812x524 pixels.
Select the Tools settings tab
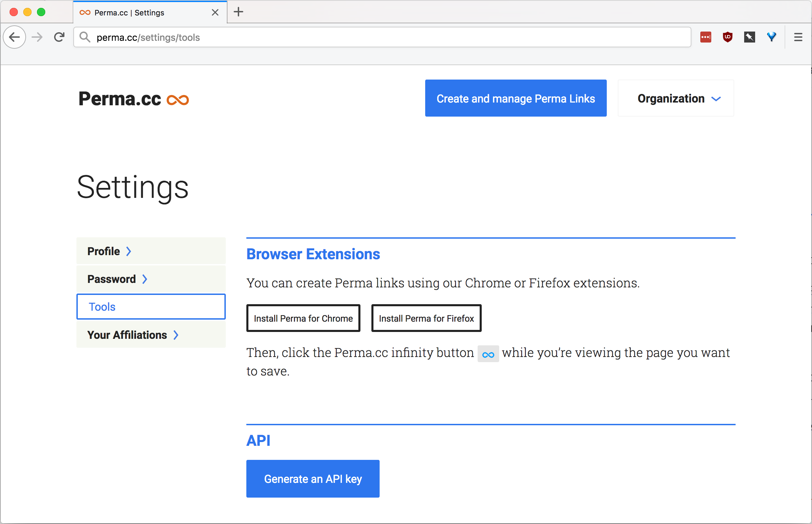[151, 307]
